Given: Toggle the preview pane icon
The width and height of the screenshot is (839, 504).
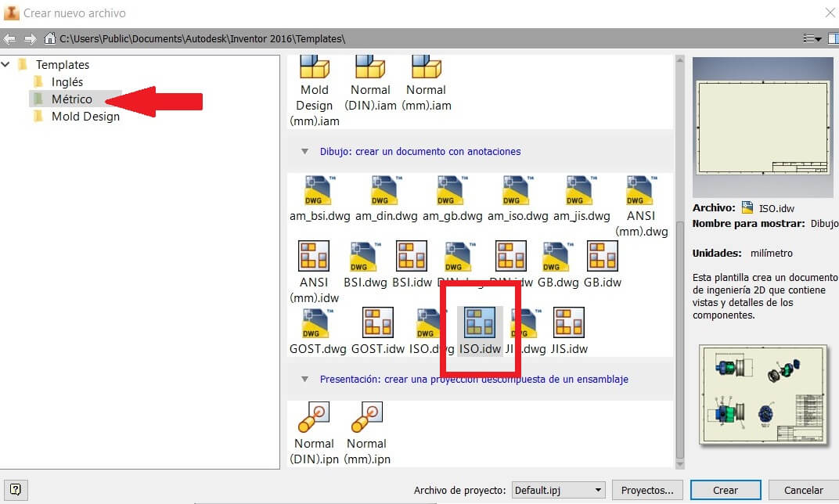Looking at the screenshot, I should (833, 38).
